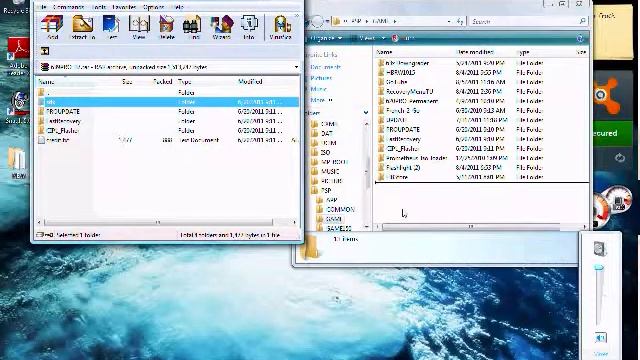Click the Explorer refresh button beside address bar
Screen dimensions: 640x360
(460, 21)
